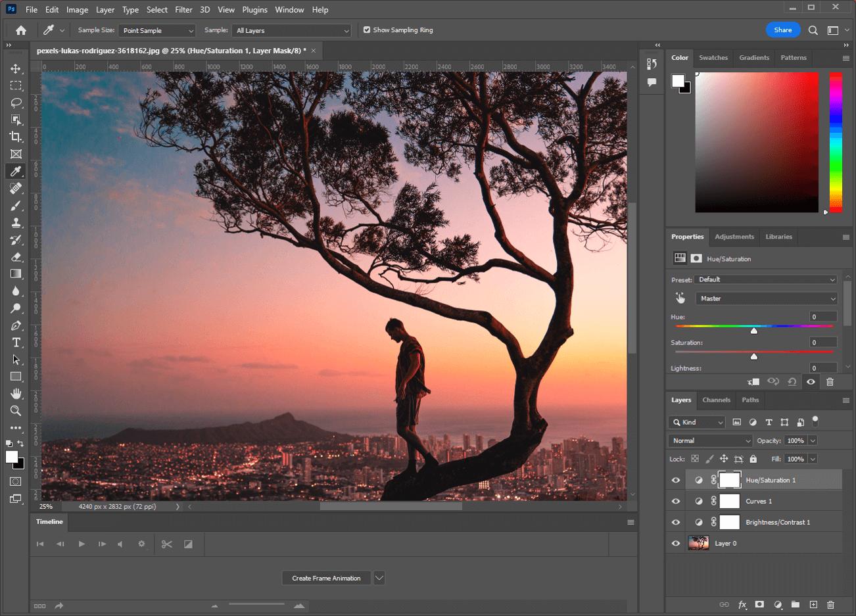Open the Sample Size dropdown
The width and height of the screenshot is (856, 616).
pyautogui.click(x=156, y=30)
